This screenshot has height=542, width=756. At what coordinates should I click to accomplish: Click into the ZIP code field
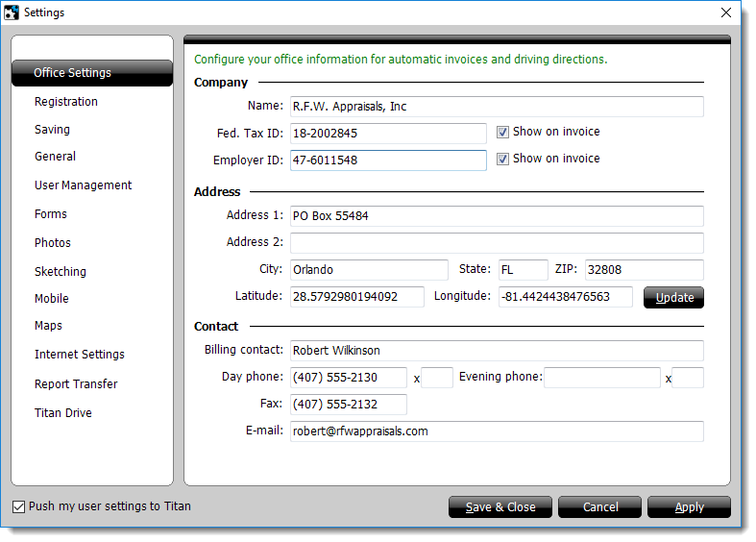click(x=644, y=270)
